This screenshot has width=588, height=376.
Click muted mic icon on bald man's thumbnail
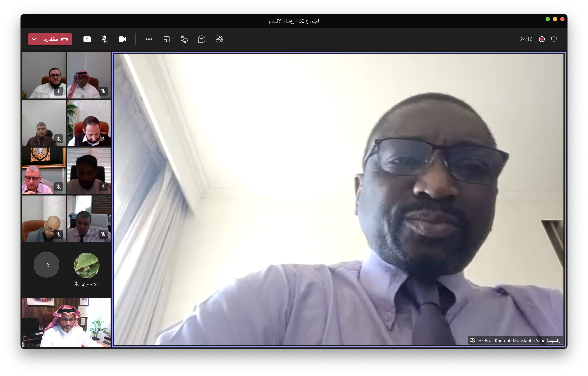[59, 234]
